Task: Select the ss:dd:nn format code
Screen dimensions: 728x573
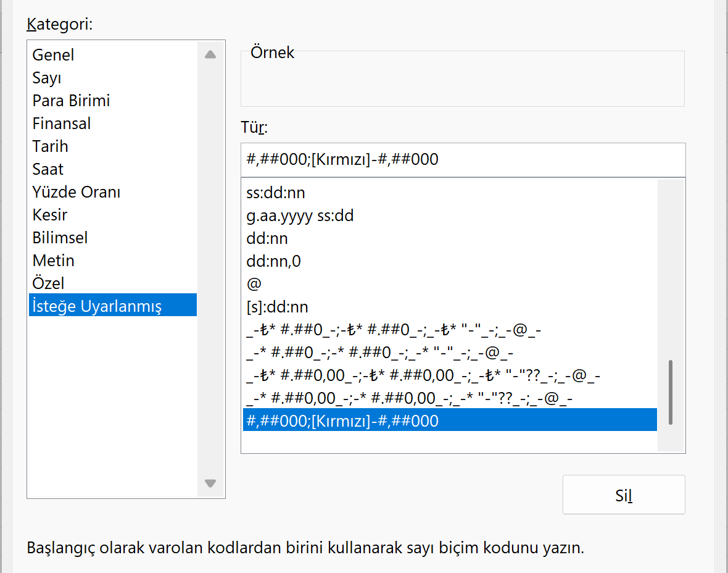Action: point(276,193)
